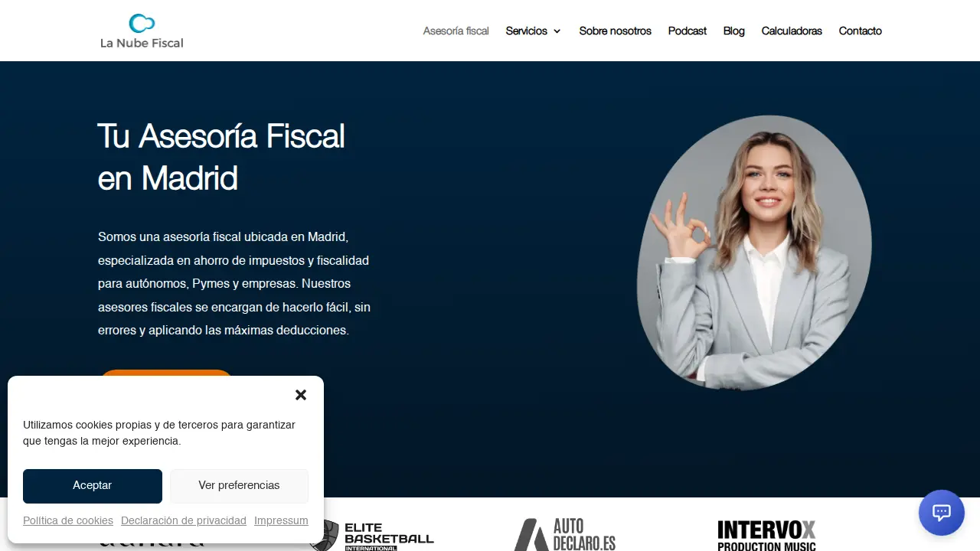The image size is (980, 551).
Task: Click the Intervox Production Music logo
Action: click(x=766, y=536)
